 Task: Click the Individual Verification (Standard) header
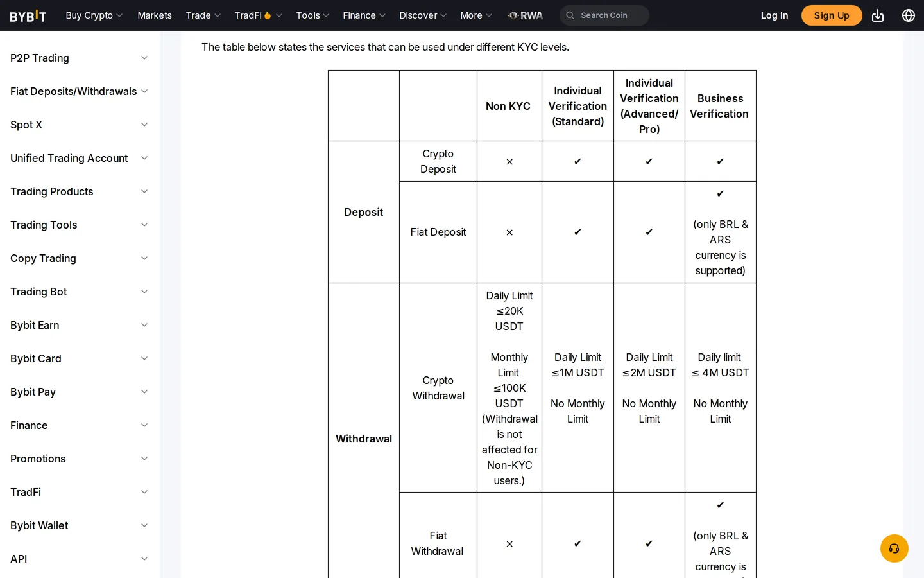pyautogui.click(x=577, y=106)
